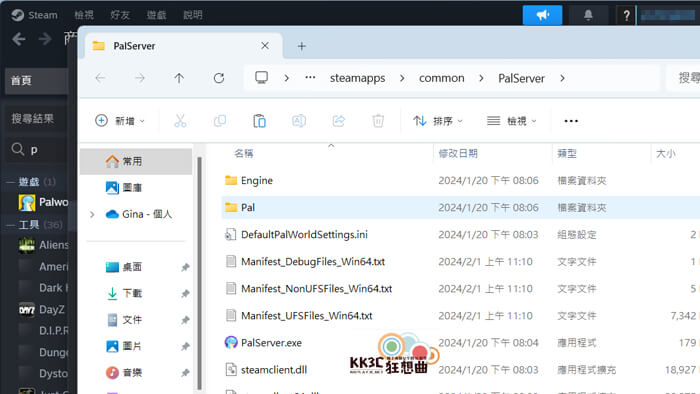Open Steam library 首頁 button
700x394 pixels.
36,81
